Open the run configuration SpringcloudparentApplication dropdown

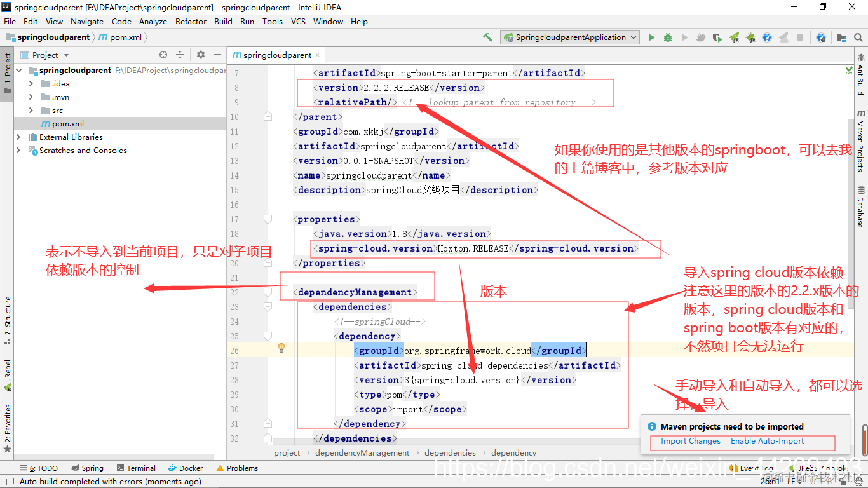pos(570,37)
